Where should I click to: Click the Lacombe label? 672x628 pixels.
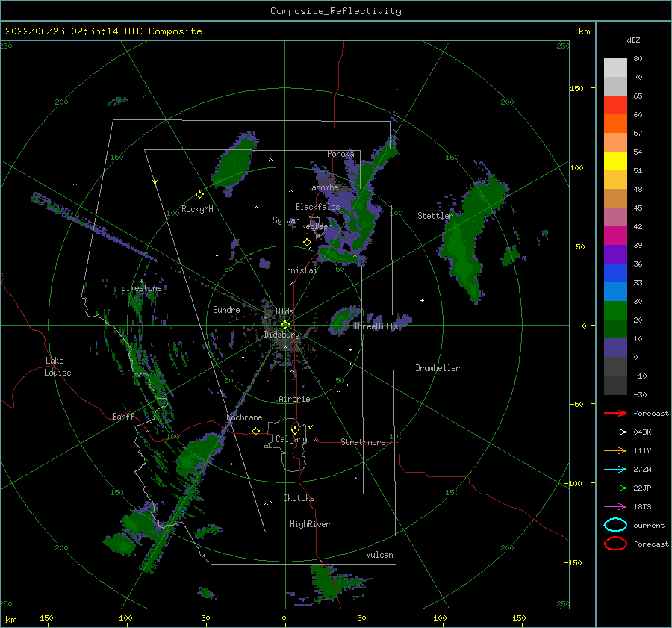[323, 187]
